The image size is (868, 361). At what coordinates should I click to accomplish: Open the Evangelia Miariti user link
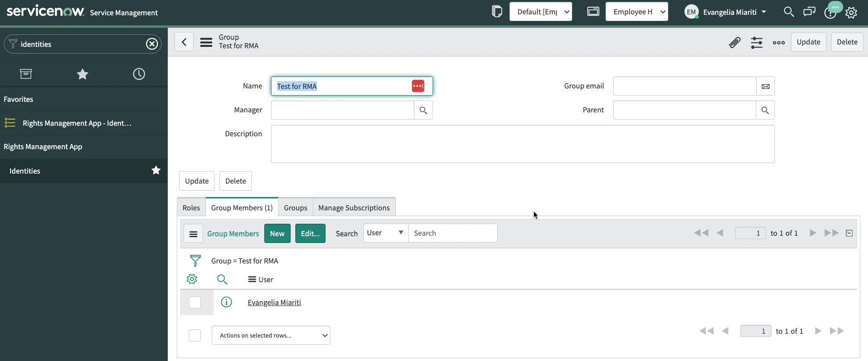coord(274,303)
